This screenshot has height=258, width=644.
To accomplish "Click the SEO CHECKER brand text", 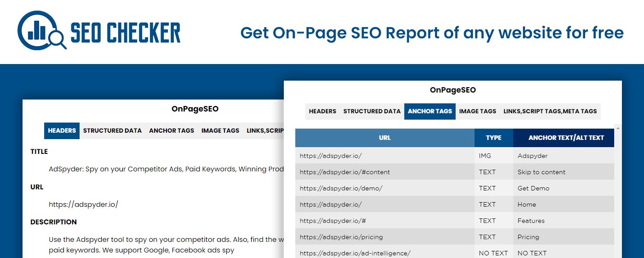I will 126,33.
